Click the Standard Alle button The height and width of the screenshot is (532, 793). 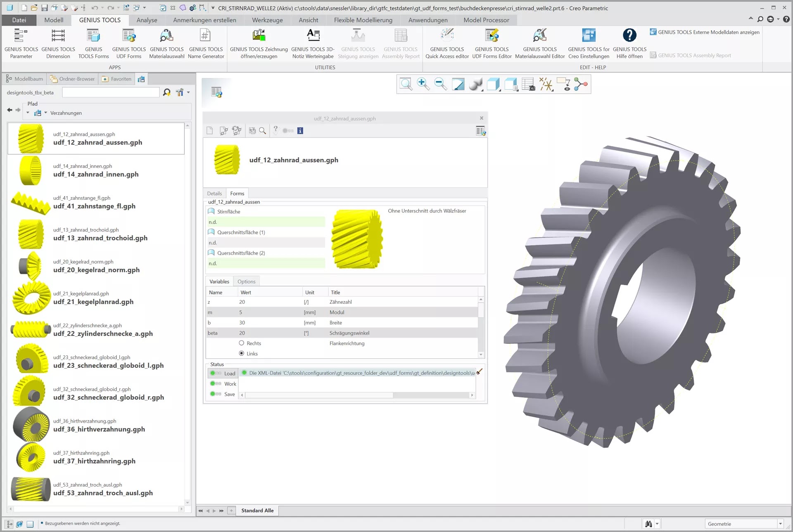[x=257, y=511]
